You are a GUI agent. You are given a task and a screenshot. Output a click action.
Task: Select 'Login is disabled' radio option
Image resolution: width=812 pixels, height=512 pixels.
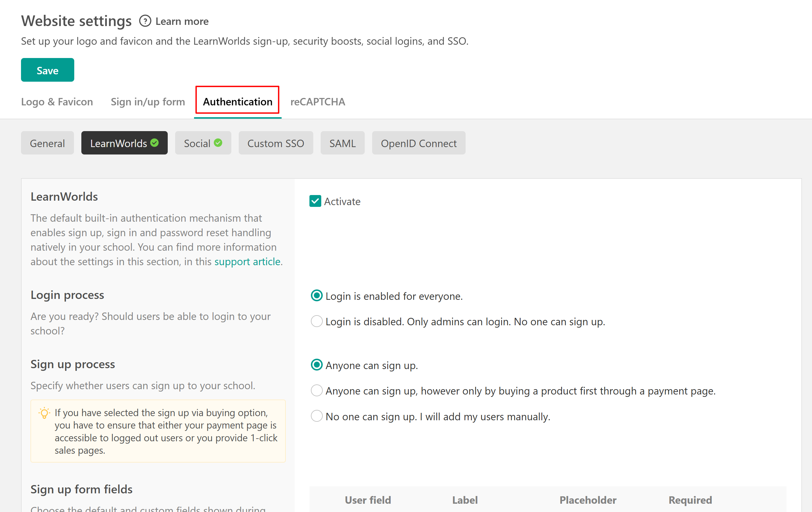click(x=316, y=321)
